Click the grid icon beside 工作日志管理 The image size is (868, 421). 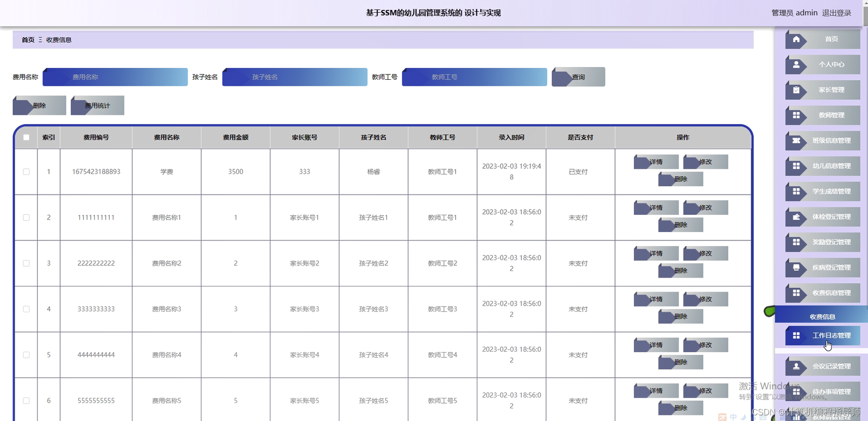(796, 336)
